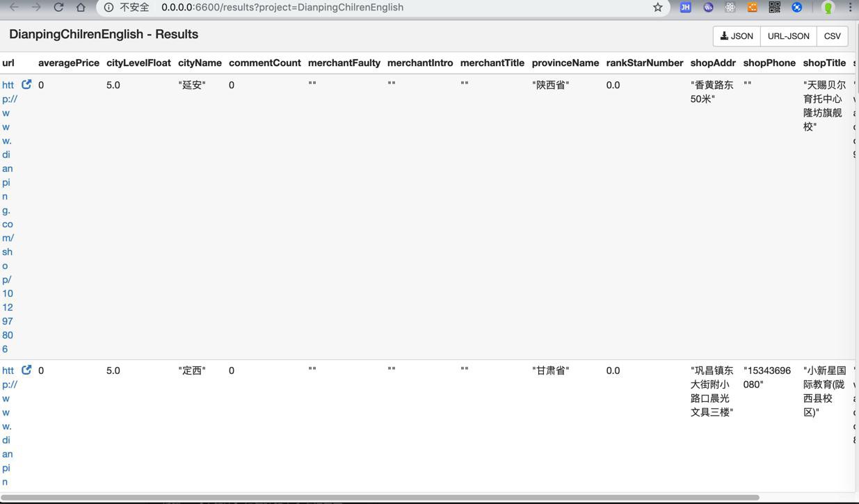The height and width of the screenshot is (504, 859).
Task: Click the rankStarNumber column header
Action: [645, 63]
